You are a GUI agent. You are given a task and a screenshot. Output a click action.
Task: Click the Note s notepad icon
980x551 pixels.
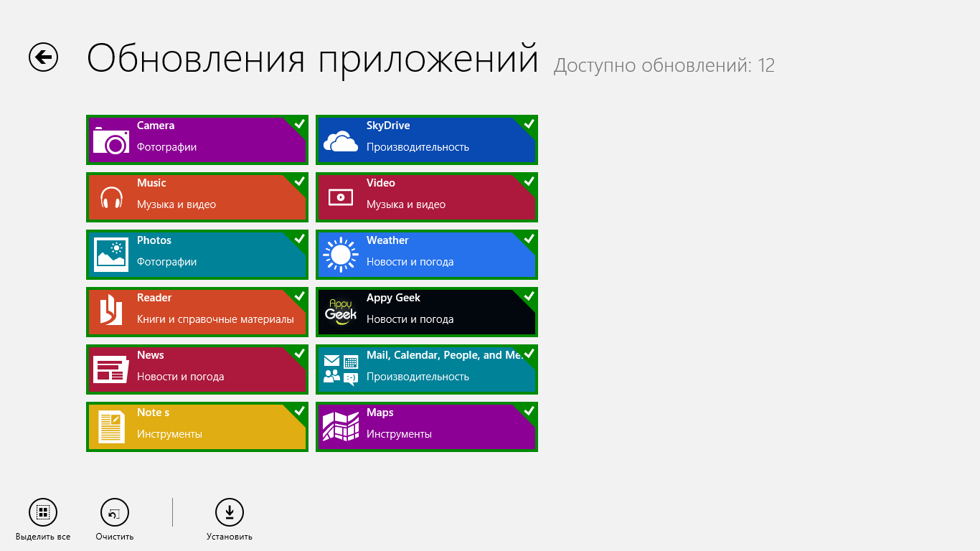click(x=111, y=427)
